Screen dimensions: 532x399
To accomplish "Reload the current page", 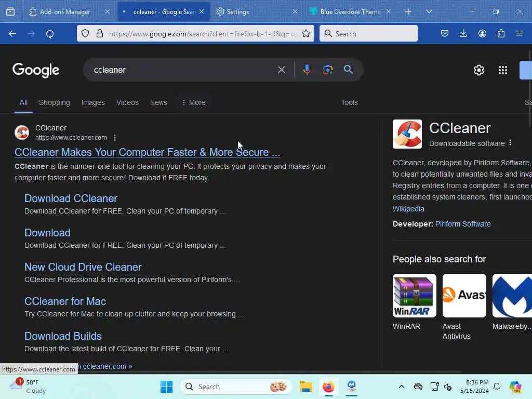I will [50, 34].
